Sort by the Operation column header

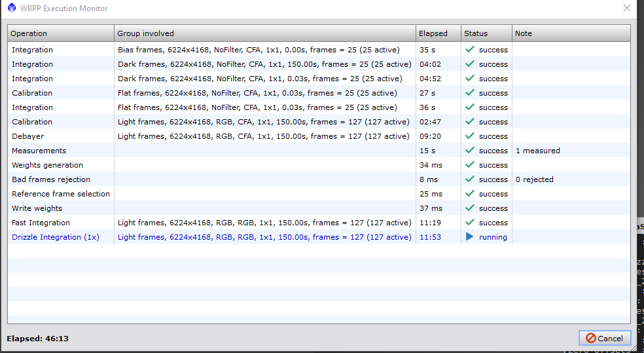tap(61, 33)
